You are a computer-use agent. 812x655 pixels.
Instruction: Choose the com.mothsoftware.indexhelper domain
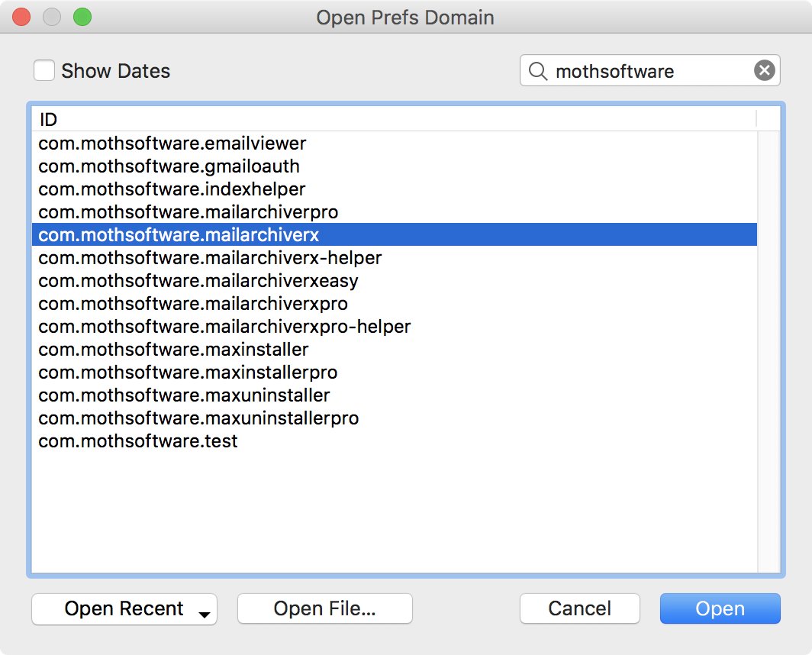tap(395, 189)
